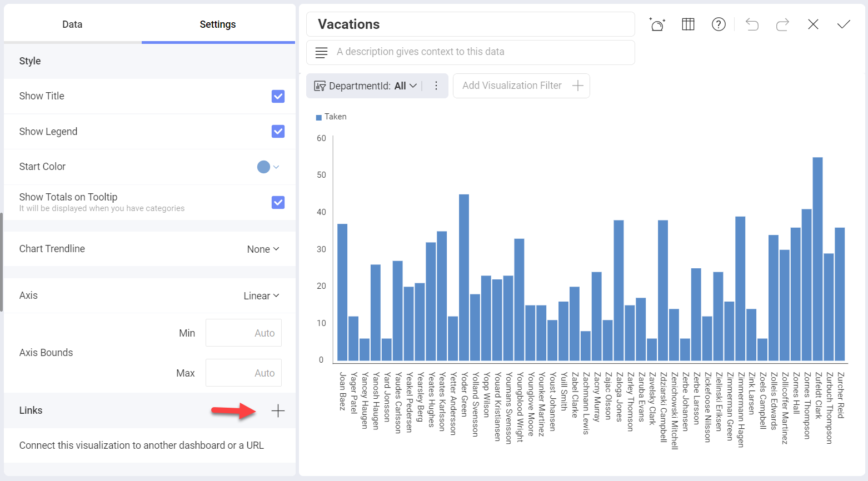Click the description text field
This screenshot has width=868, height=481.
[x=470, y=52]
